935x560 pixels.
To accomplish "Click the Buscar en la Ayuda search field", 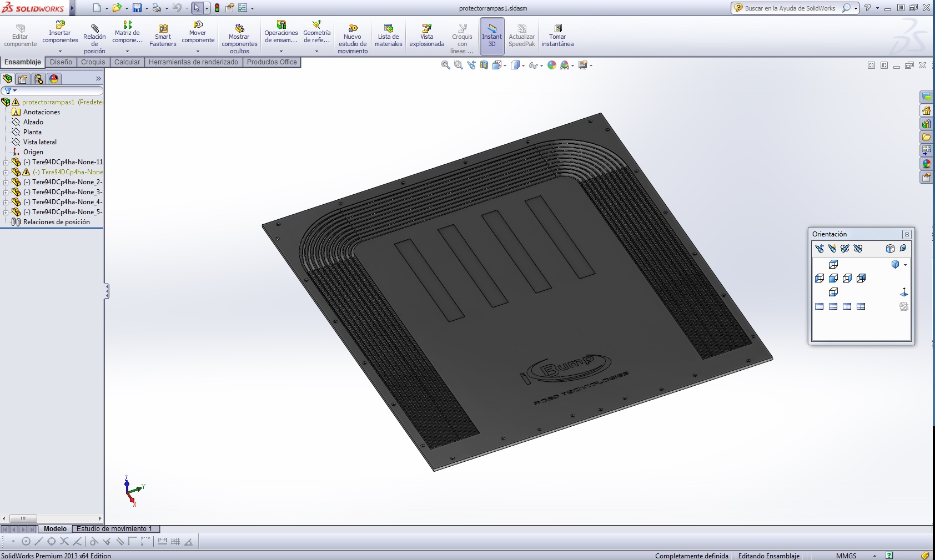I will pyautogui.click(x=790, y=8).
